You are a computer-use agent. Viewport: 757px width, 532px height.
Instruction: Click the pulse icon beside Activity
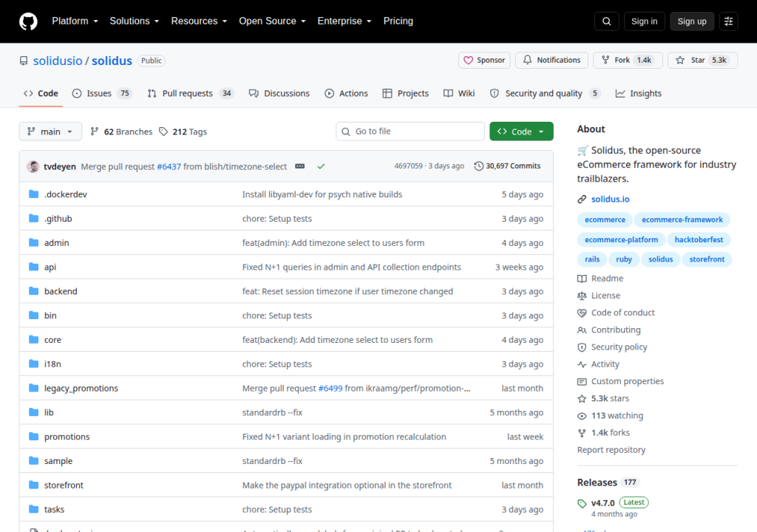(582, 364)
